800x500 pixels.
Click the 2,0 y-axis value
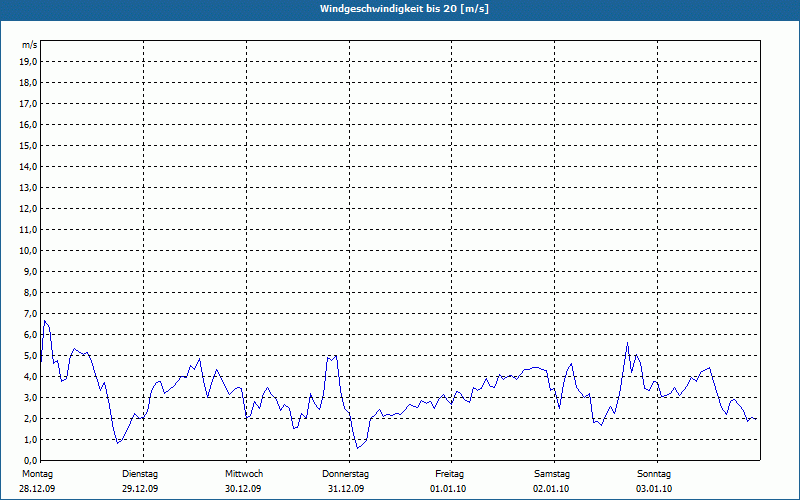31,419
